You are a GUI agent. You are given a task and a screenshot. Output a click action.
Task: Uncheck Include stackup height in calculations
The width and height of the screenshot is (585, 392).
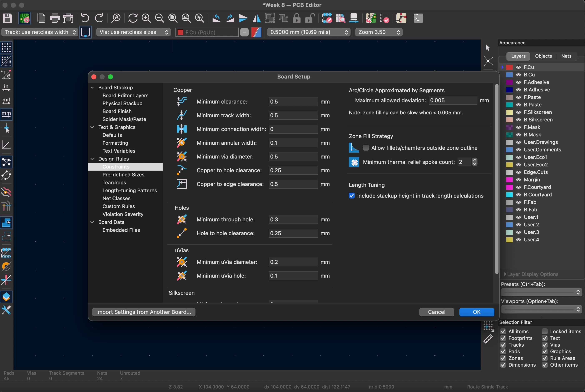352,196
